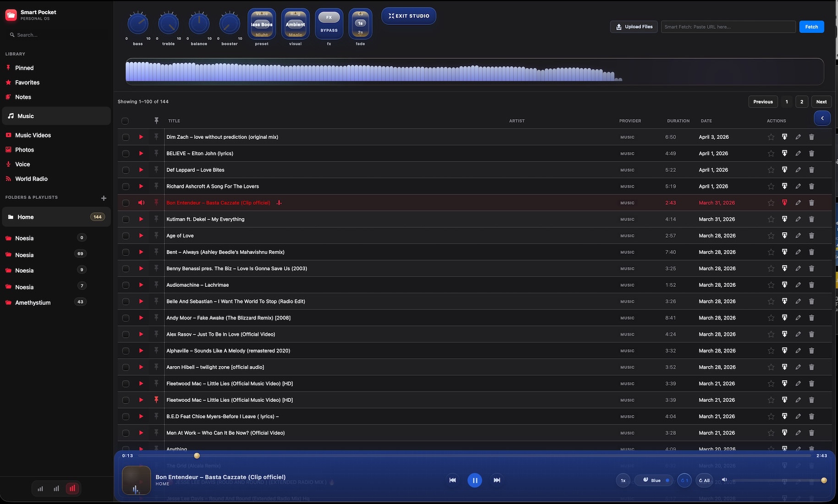The width and height of the screenshot is (838, 504).
Task: Pause playback with the blue pause button
Action: pos(475,480)
